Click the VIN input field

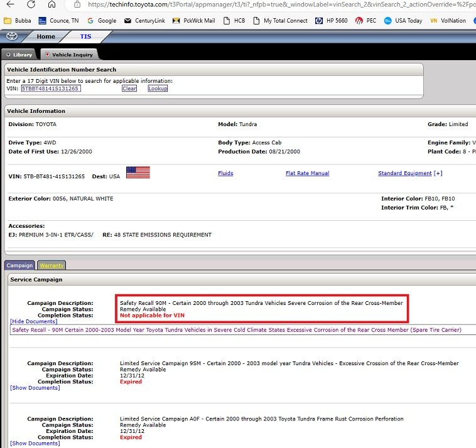tap(51, 88)
